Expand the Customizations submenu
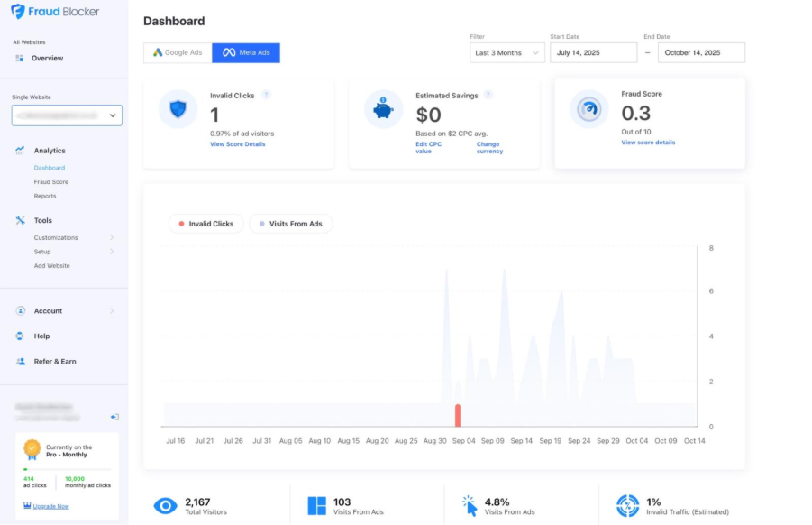Viewport: 812px width, 525px height. click(56, 237)
